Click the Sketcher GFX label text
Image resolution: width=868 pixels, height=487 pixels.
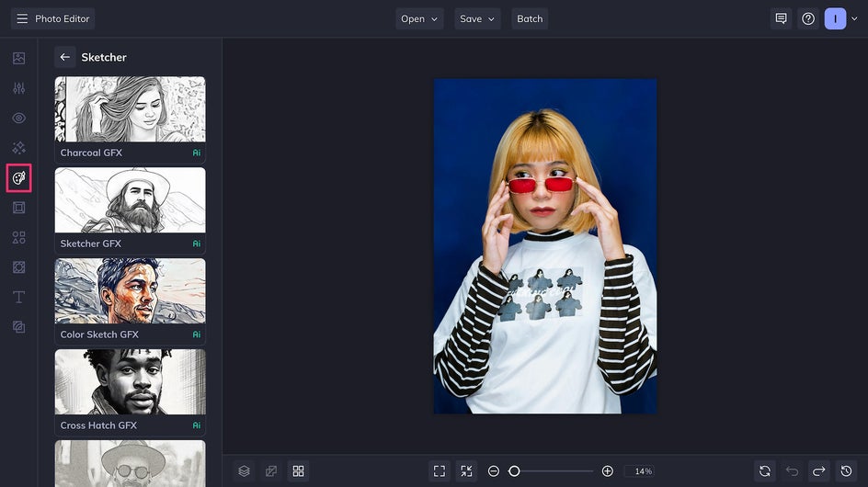[91, 243]
